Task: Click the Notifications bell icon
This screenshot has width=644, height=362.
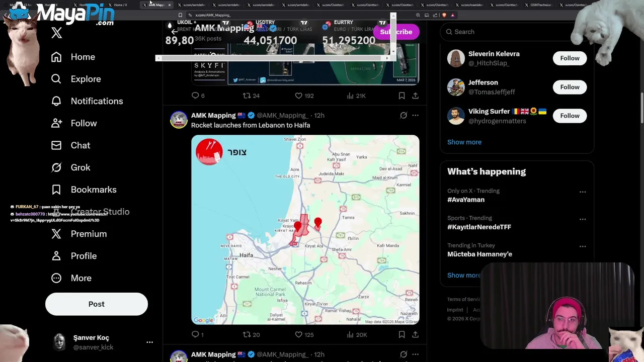Action: 56,101
